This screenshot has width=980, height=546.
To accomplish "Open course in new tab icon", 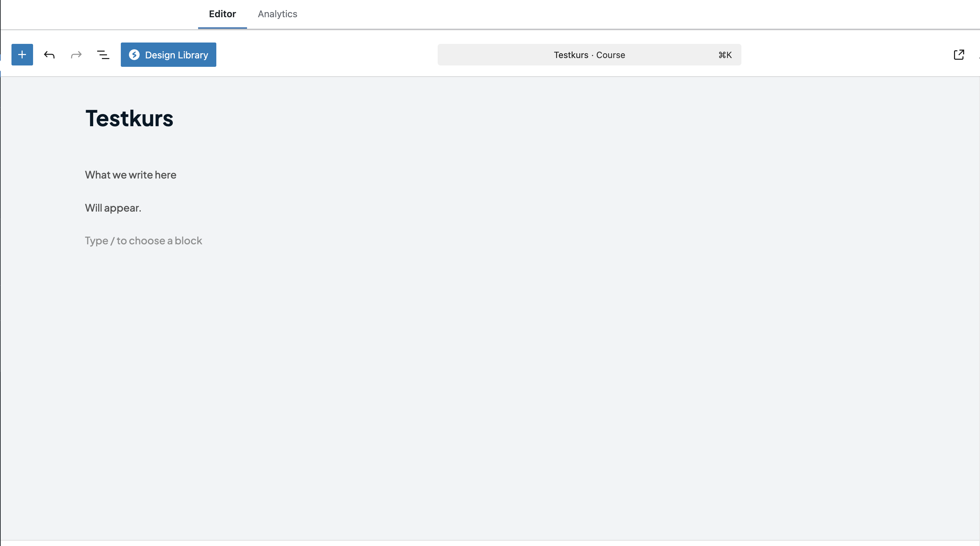I will point(959,55).
